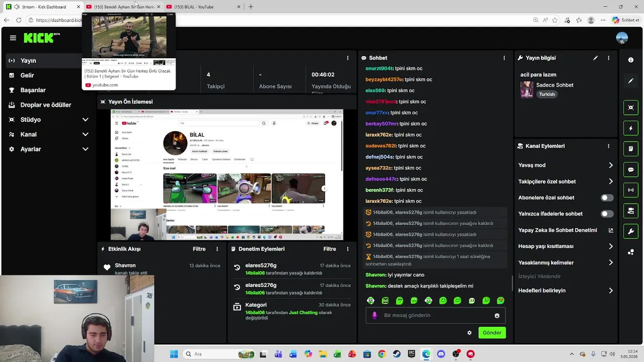Open emoji picker in chat input
The image size is (644, 362).
(x=497, y=316)
